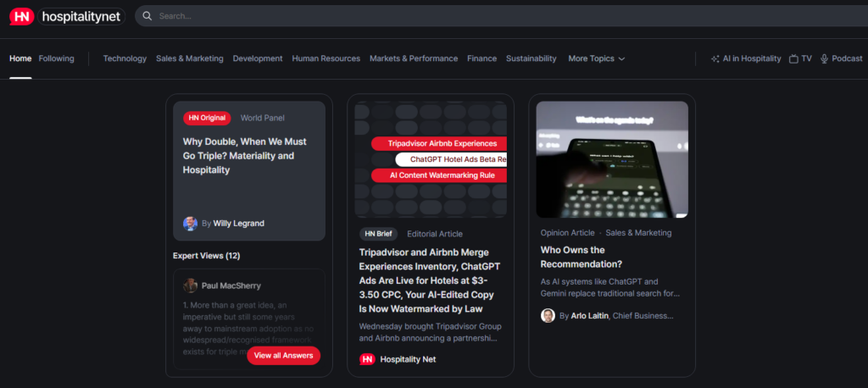Image resolution: width=868 pixels, height=388 pixels.
Task: Open the Sales & Marketing topic
Action: point(190,58)
